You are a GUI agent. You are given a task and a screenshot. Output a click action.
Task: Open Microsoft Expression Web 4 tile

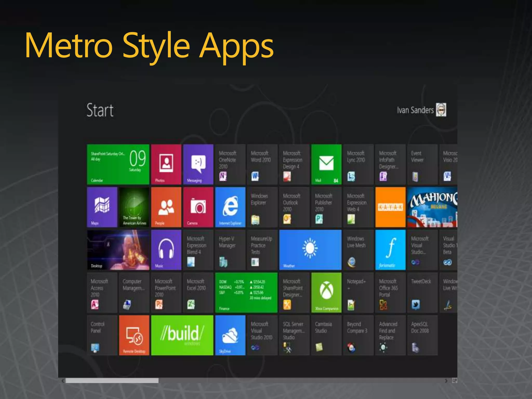tap(358, 207)
